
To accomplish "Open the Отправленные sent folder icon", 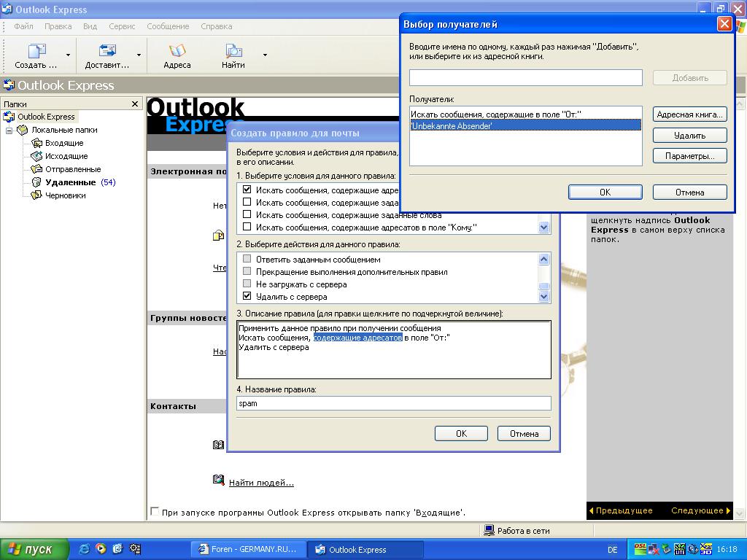I will click(x=36, y=169).
